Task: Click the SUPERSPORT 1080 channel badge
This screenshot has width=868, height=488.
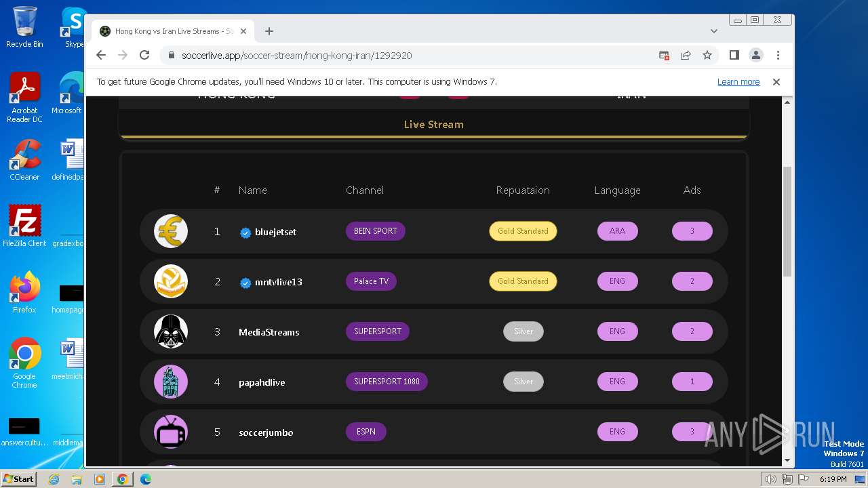Action: (x=387, y=382)
